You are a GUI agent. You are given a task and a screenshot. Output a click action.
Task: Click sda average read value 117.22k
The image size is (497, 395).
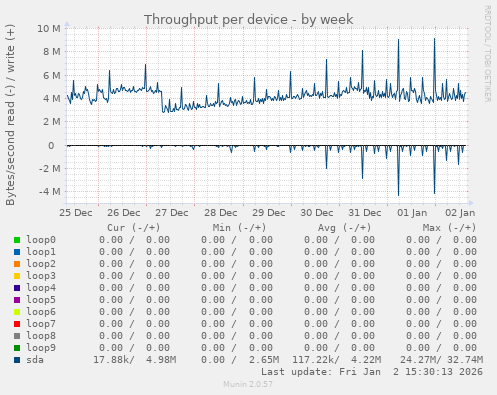tap(313, 360)
